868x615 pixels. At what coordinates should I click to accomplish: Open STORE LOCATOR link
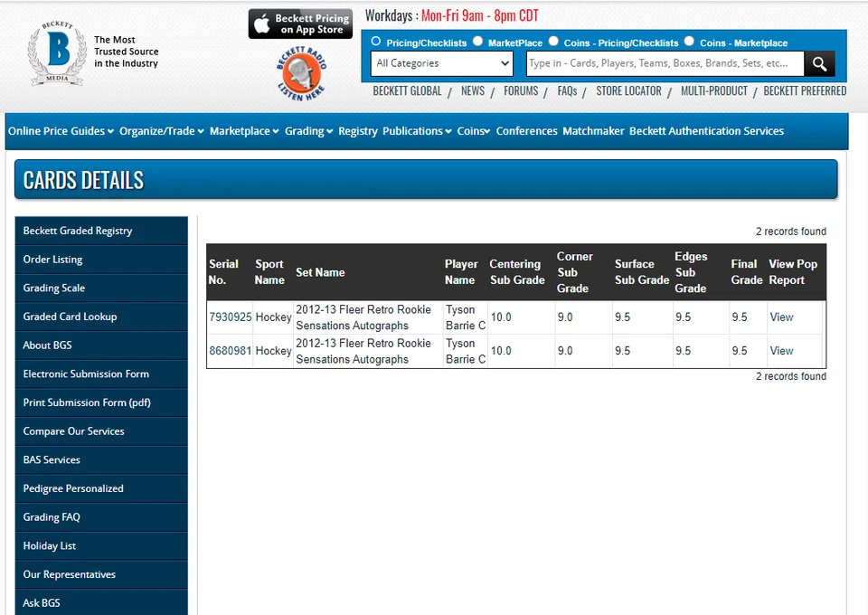click(628, 91)
